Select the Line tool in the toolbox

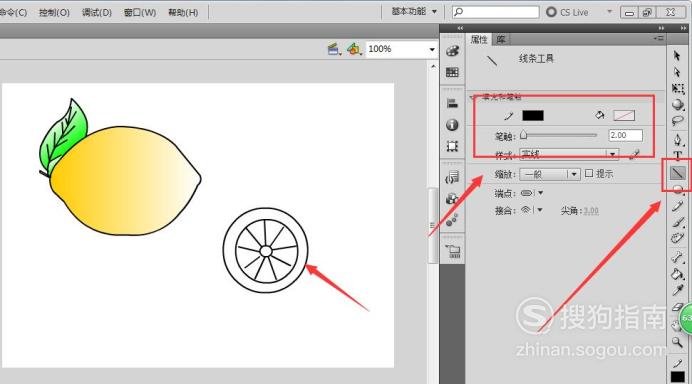[677, 173]
